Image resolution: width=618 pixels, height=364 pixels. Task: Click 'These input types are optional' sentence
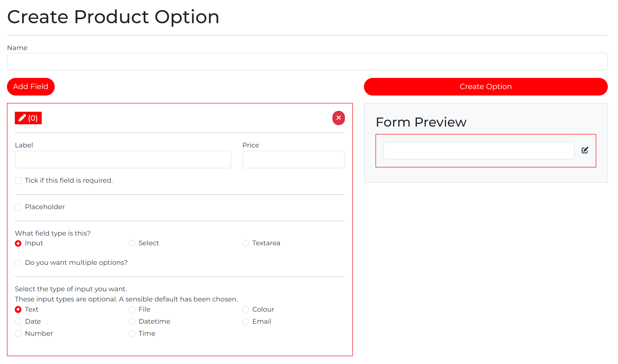click(x=126, y=299)
